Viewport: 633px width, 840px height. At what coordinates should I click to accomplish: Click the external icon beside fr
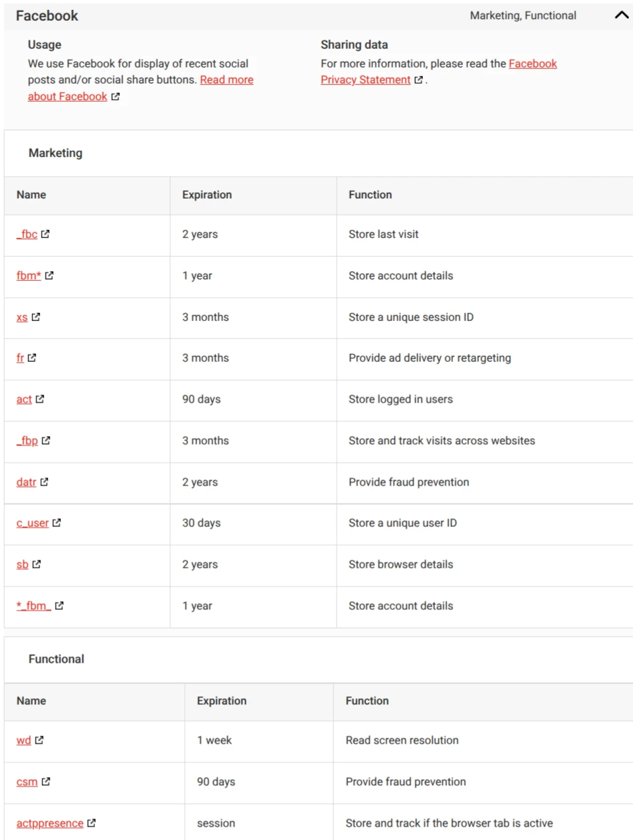pyautogui.click(x=32, y=358)
